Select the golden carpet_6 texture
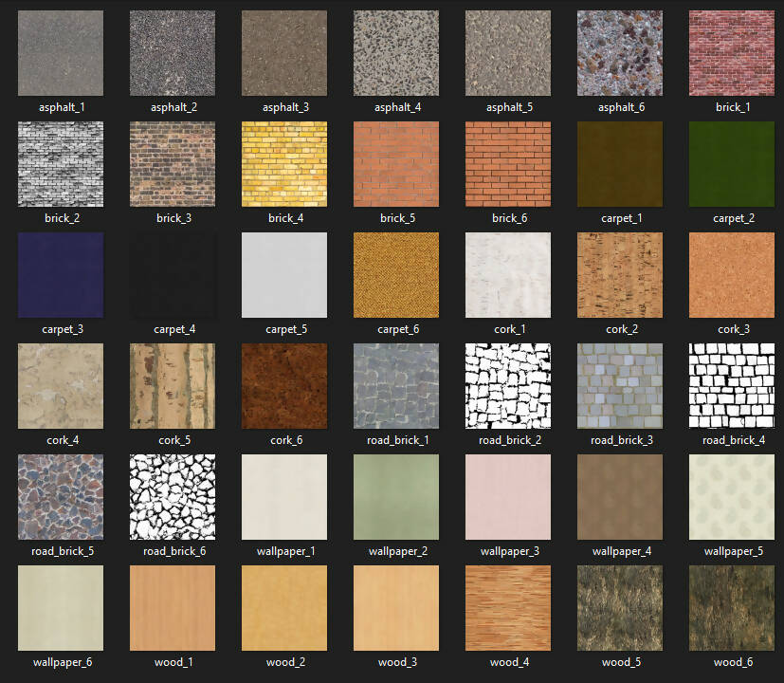Screen dimensions: 784x683 point(396,275)
